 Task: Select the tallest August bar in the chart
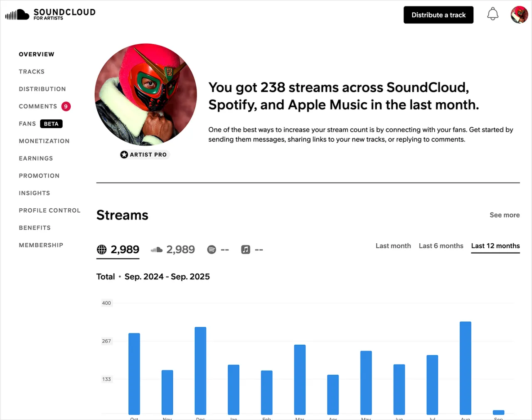pyautogui.click(x=465, y=368)
